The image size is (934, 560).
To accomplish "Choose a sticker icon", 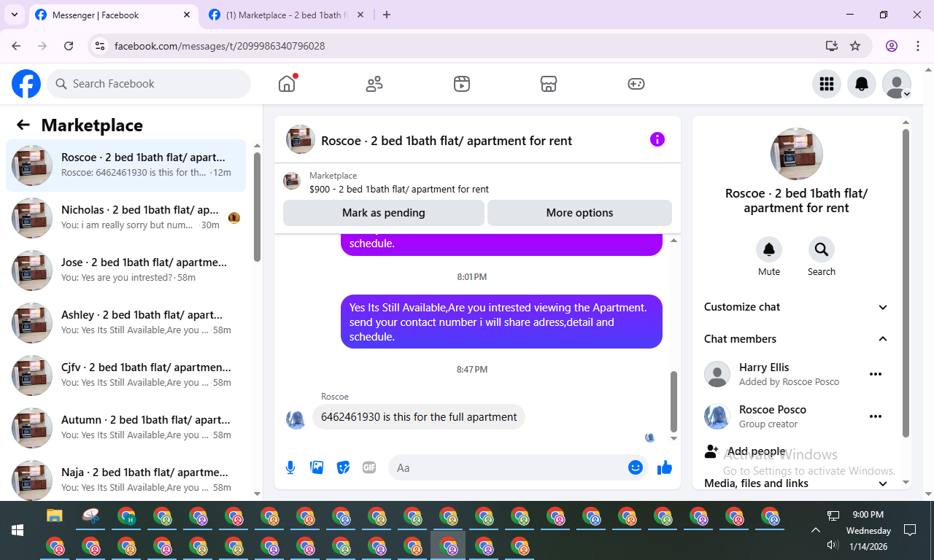I will (x=343, y=467).
